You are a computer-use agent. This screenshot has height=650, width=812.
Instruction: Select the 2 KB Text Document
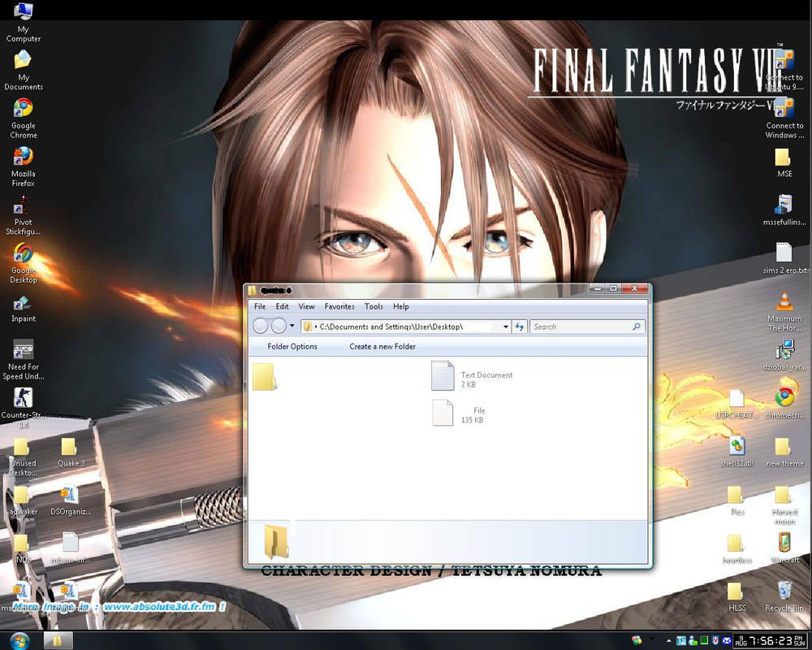[x=473, y=376]
